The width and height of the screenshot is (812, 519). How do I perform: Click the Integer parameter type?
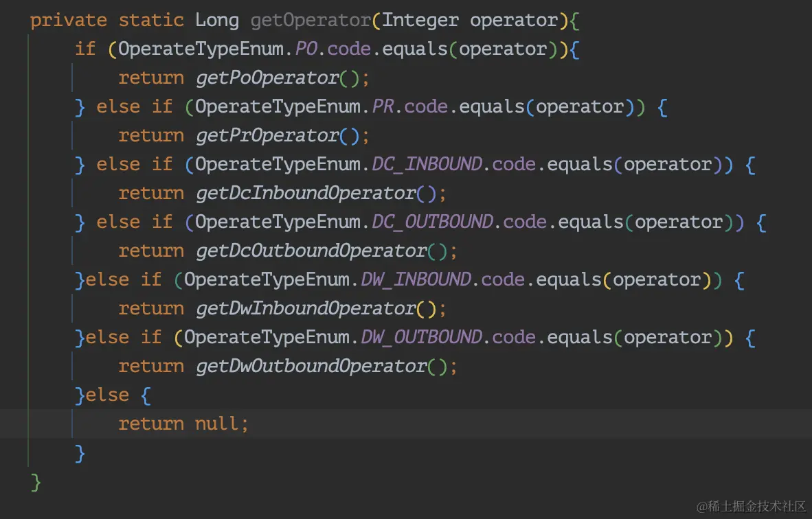point(420,21)
